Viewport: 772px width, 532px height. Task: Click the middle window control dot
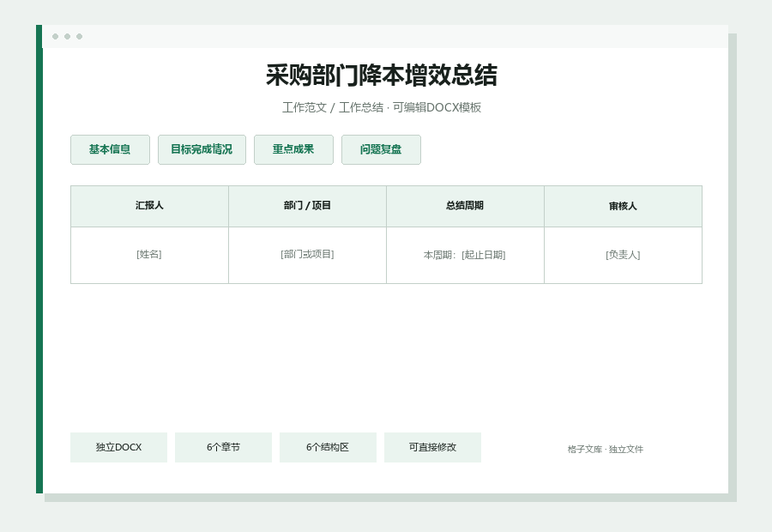68,36
